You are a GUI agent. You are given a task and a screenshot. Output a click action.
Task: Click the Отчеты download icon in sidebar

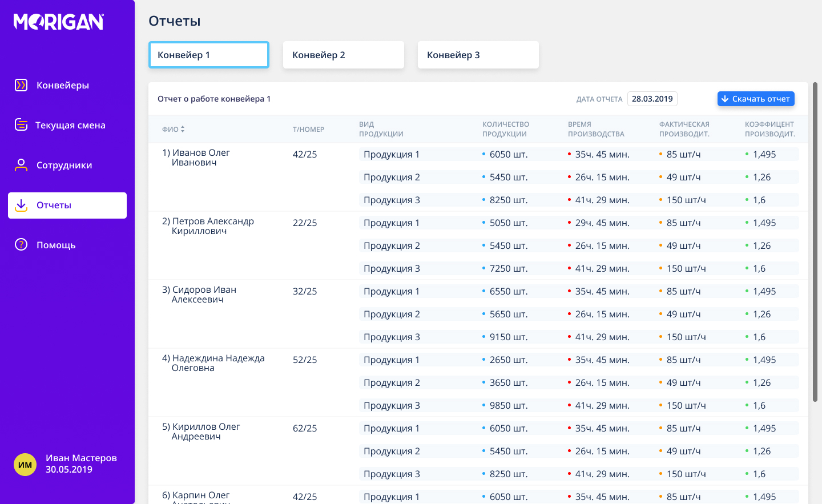21,205
